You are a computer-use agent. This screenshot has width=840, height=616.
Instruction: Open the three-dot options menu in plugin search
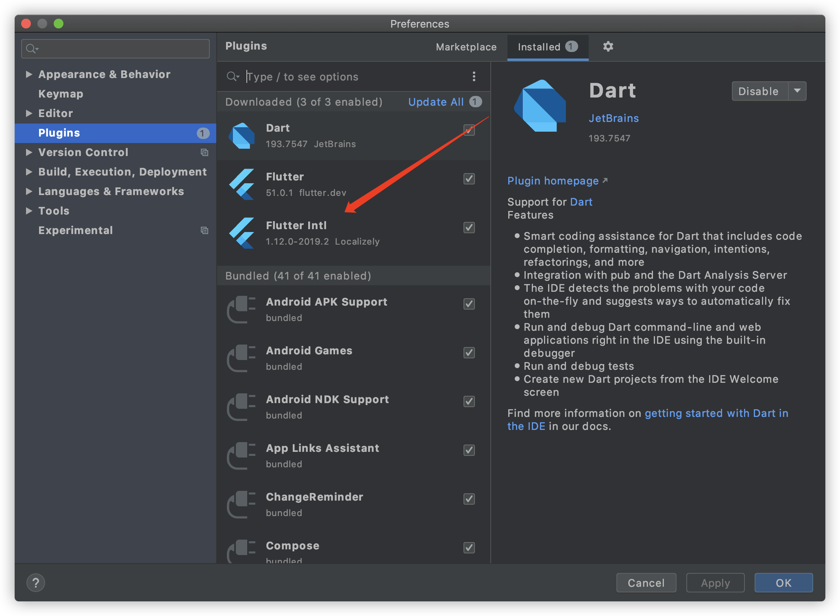pos(474,76)
